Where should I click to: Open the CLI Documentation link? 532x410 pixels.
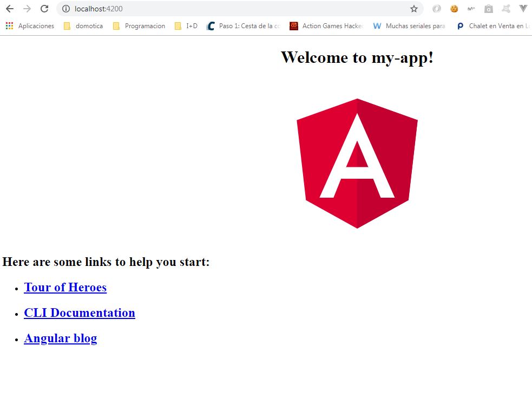point(80,313)
